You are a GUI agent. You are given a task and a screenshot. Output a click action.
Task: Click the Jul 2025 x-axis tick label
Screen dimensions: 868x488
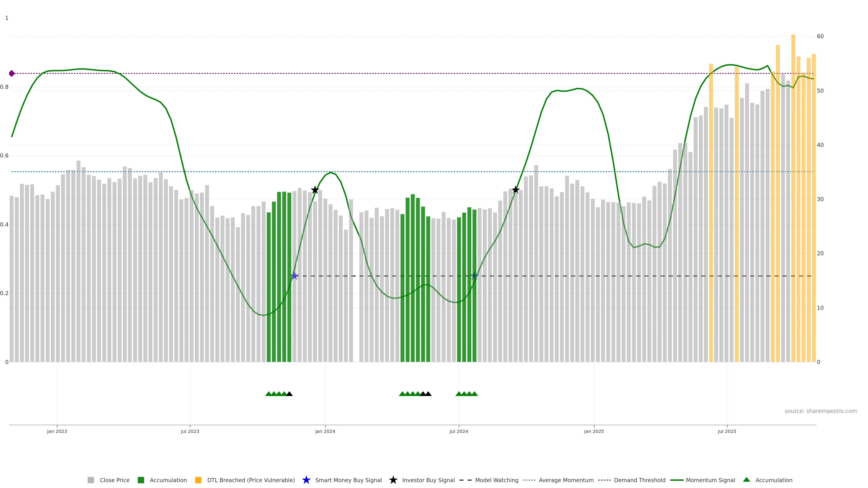pyautogui.click(x=727, y=432)
